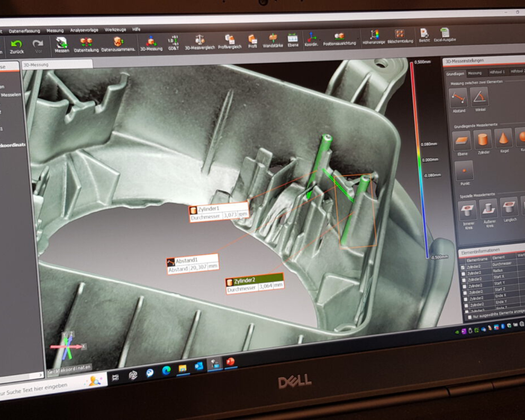Activate the 3D-Messung tool
This screenshot has width=525, height=420.
pyautogui.click(x=151, y=43)
